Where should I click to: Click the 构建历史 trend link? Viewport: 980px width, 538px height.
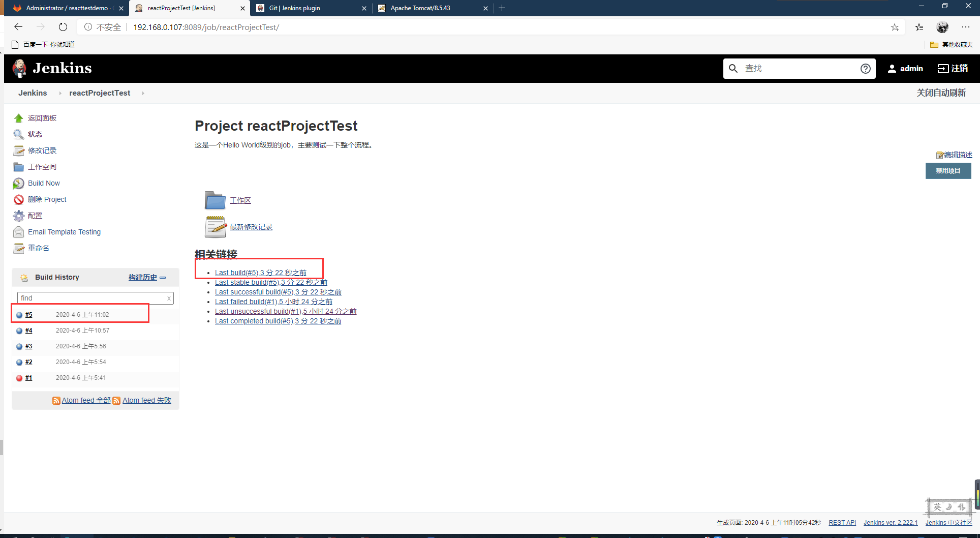[x=143, y=278]
